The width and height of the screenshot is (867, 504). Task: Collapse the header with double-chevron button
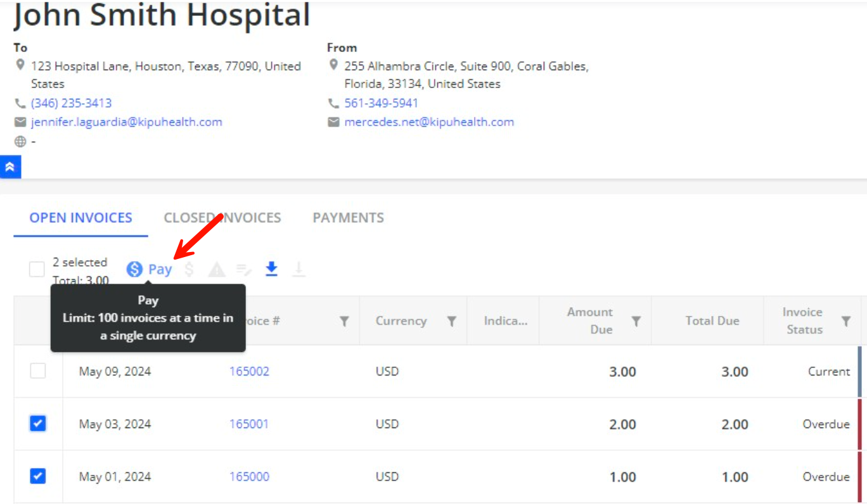pyautogui.click(x=10, y=167)
